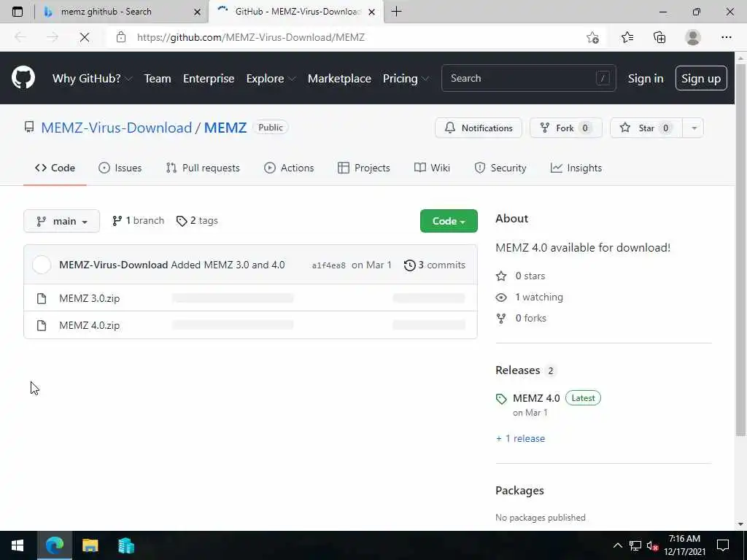Screen dimensions: 747x560
Task: View site information lock icon
Action: pyautogui.click(x=121, y=37)
